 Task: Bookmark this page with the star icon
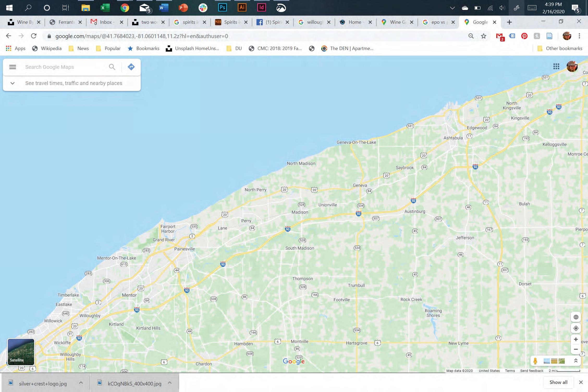(x=483, y=36)
